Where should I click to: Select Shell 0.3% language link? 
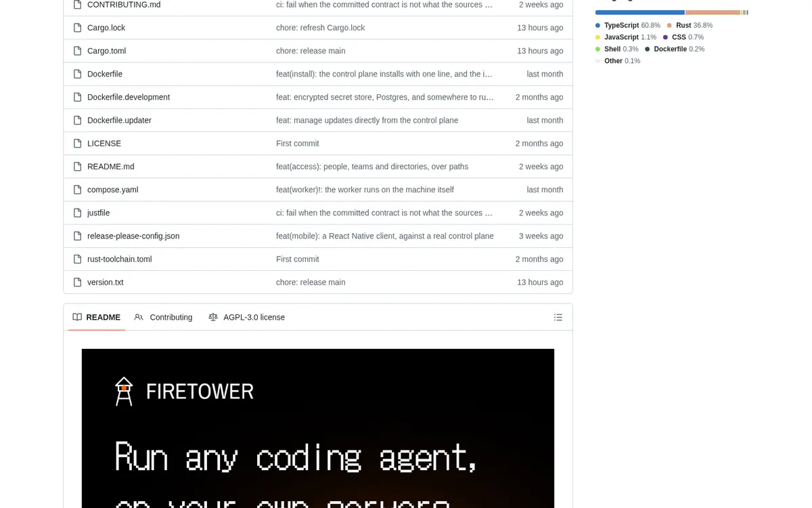point(617,49)
